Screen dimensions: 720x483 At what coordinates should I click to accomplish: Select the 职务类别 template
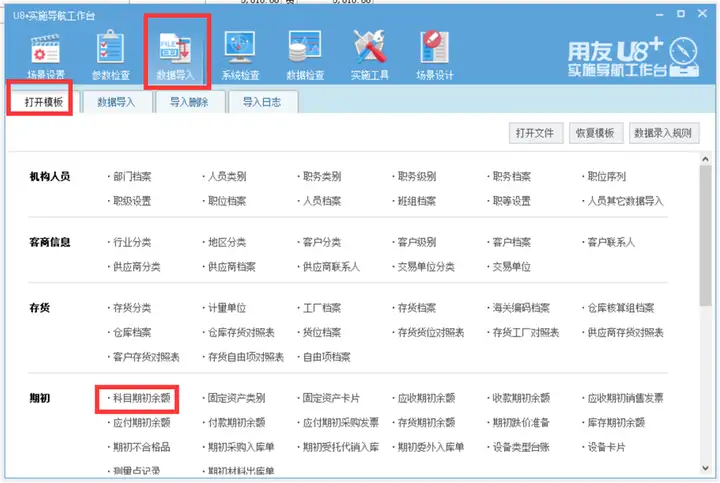322,176
